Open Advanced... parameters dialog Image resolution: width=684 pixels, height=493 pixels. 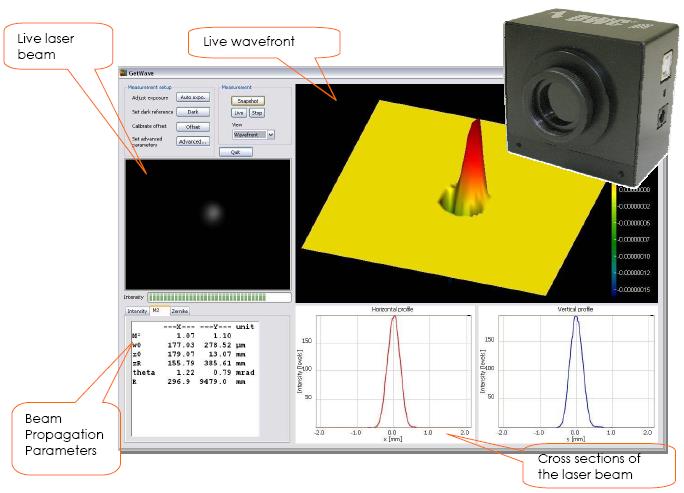click(193, 141)
